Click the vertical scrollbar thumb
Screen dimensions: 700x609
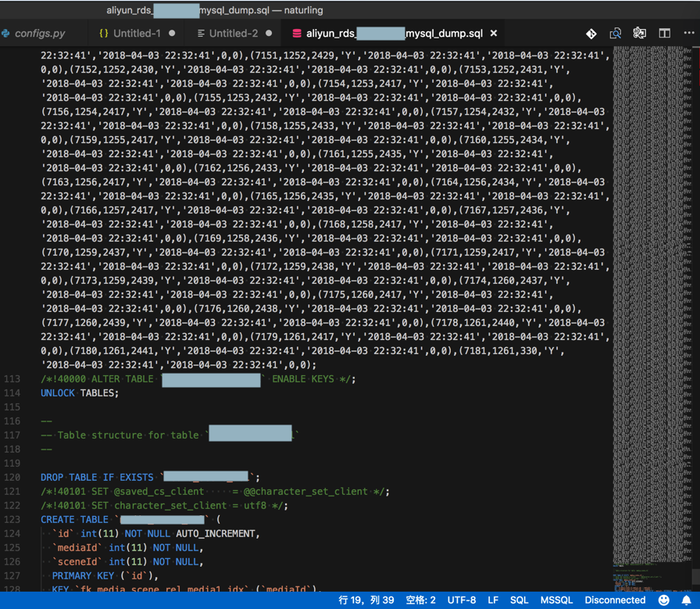695,576
